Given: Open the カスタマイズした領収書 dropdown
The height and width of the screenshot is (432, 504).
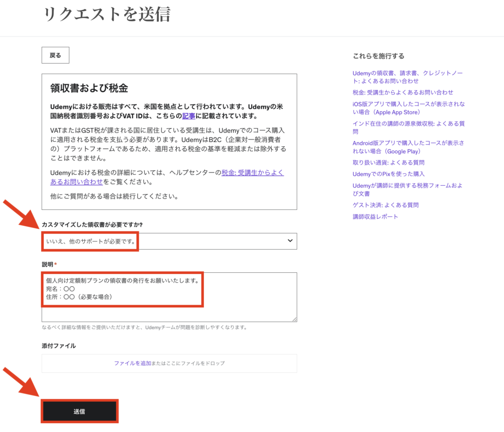Looking at the screenshot, I should pyautogui.click(x=169, y=241).
